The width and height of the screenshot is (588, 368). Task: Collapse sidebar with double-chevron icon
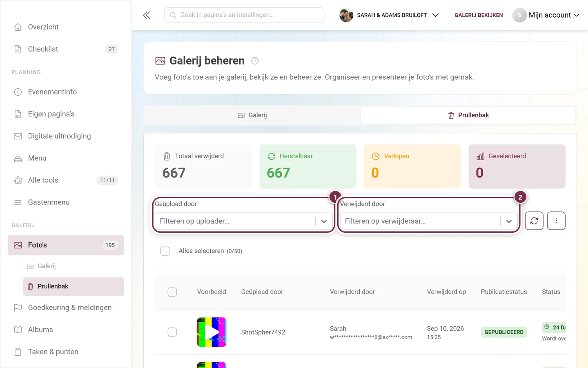(147, 15)
